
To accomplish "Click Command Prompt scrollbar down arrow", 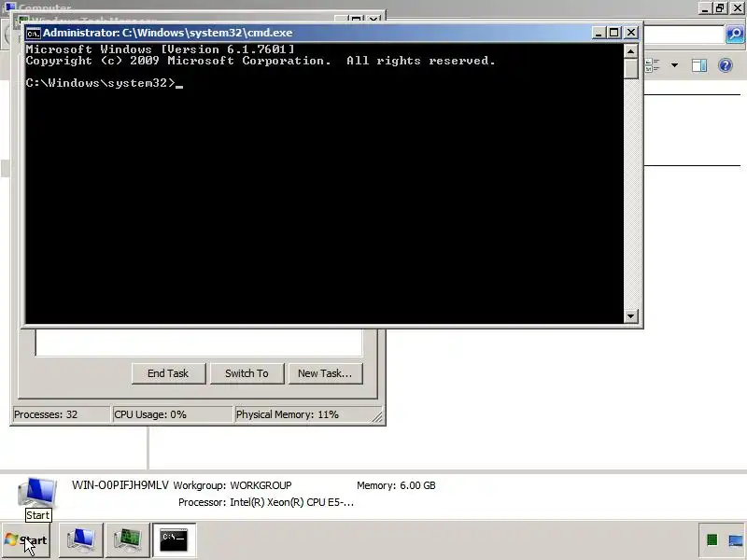I will (x=631, y=315).
